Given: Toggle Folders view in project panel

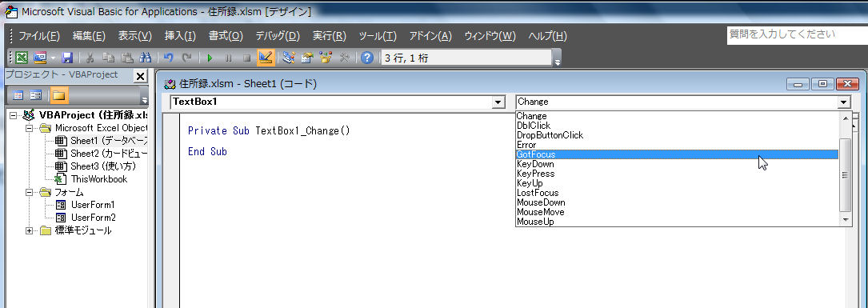Looking at the screenshot, I should (x=58, y=95).
